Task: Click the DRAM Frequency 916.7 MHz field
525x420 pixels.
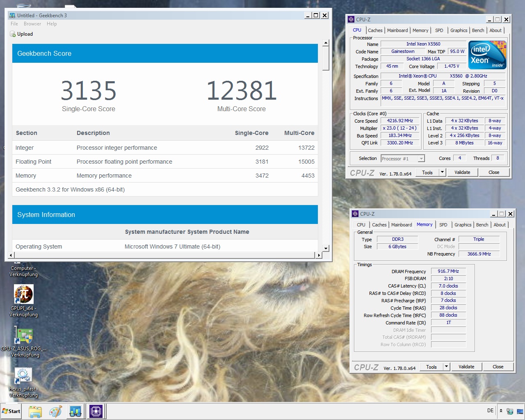Action: (x=448, y=271)
